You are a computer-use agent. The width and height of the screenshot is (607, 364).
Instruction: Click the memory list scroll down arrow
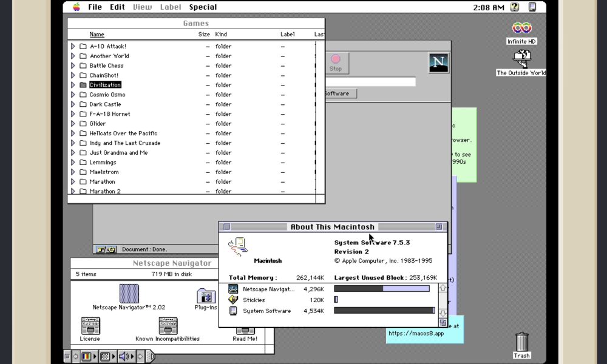pyautogui.click(x=443, y=313)
